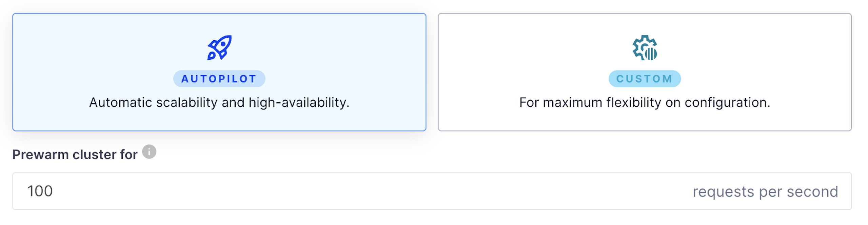The image size is (868, 225).
Task: Open the info tooltip beside Prewarm cluster
Action: [149, 151]
